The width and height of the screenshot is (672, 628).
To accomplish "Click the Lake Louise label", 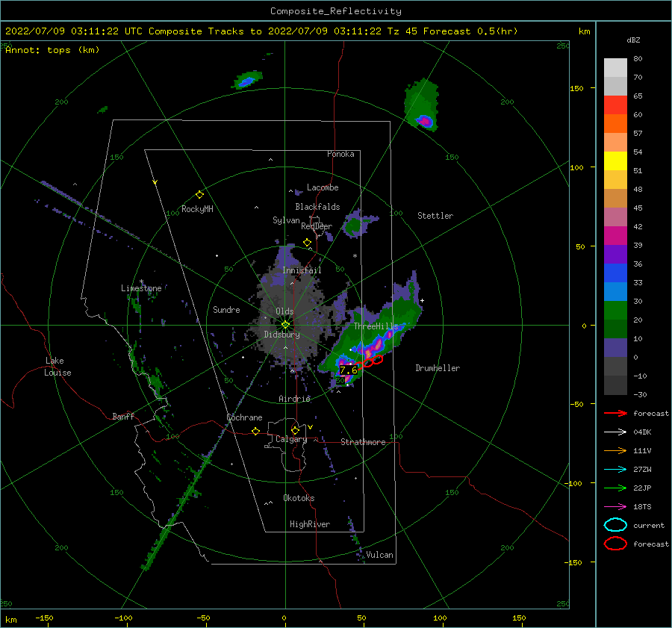I will tap(57, 367).
